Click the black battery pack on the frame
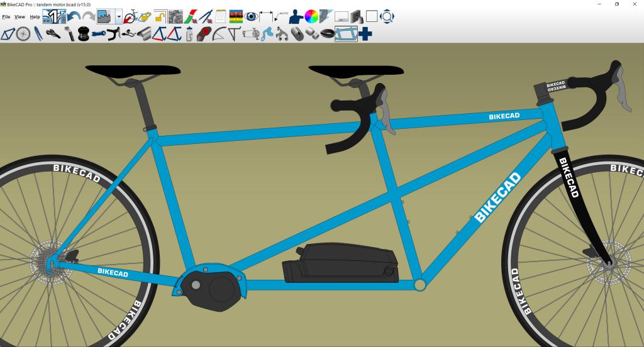644x347 pixels. 340,263
